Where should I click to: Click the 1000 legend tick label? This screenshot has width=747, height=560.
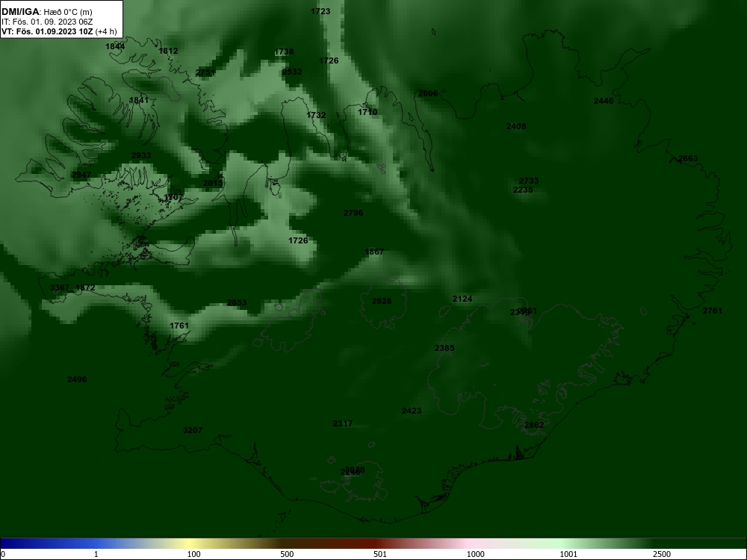pos(475,554)
